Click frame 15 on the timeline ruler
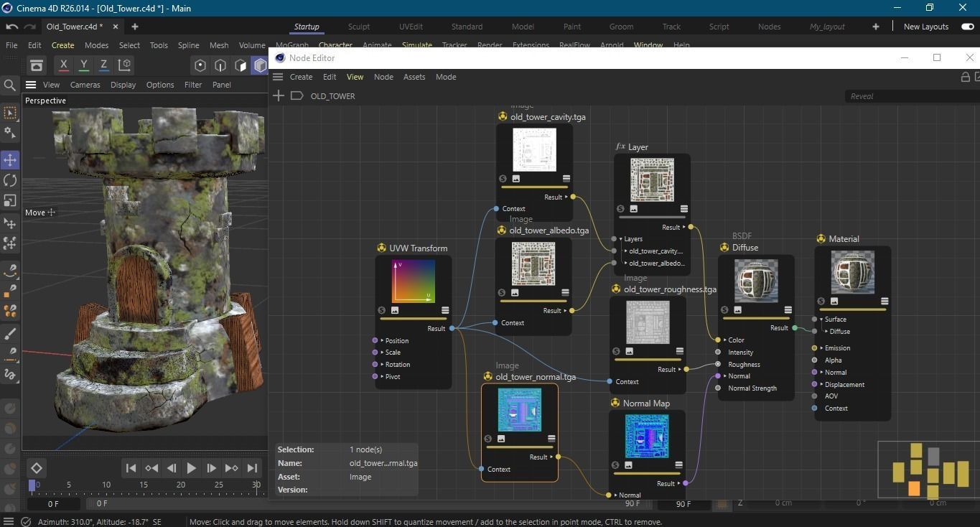The width and height of the screenshot is (980, 527). pyautogui.click(x=144, y=485)
